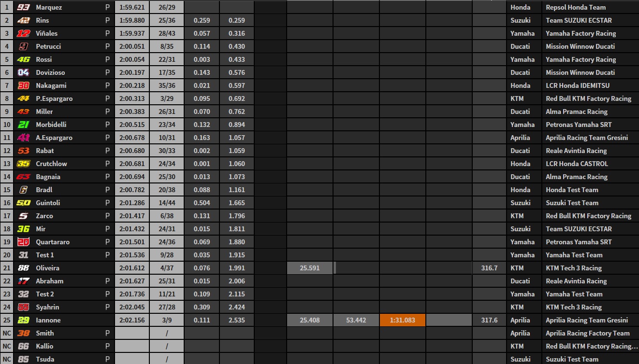Click Iannone's top speed 317.6
Viewport: 639px width, 364px height.
490,320
